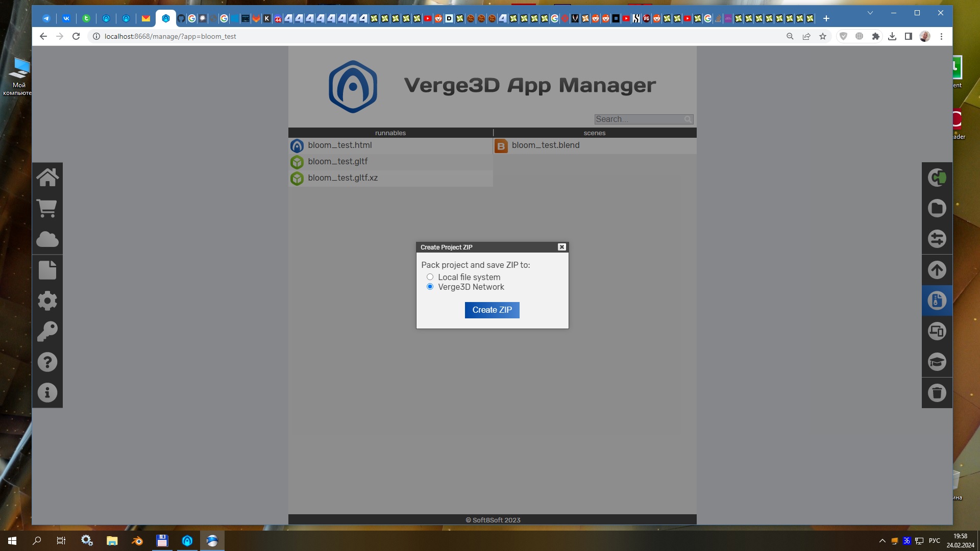Open browser downloads icon
Image resolution: width=980 pixels, height=551 pixels.
coord(892,36)
